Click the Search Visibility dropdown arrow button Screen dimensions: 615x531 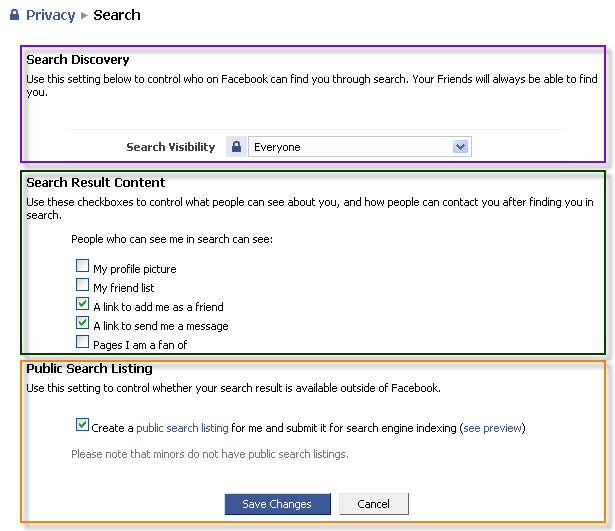pyautogui.click(x=460, y=147)
